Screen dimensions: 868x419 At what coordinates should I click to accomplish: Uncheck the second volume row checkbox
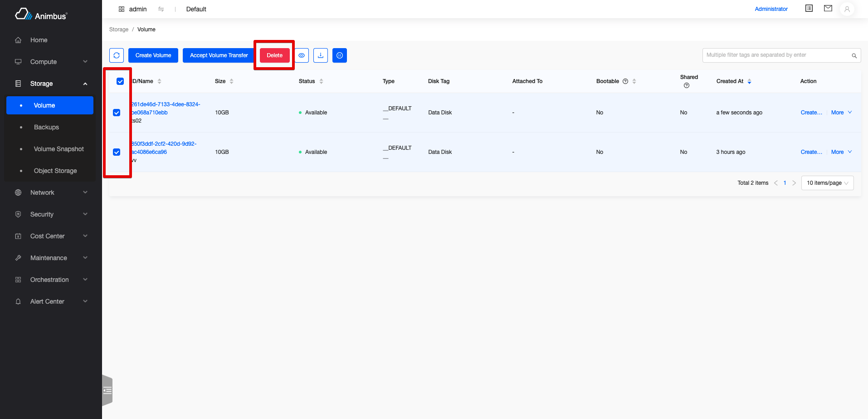[x=117, y=152]
